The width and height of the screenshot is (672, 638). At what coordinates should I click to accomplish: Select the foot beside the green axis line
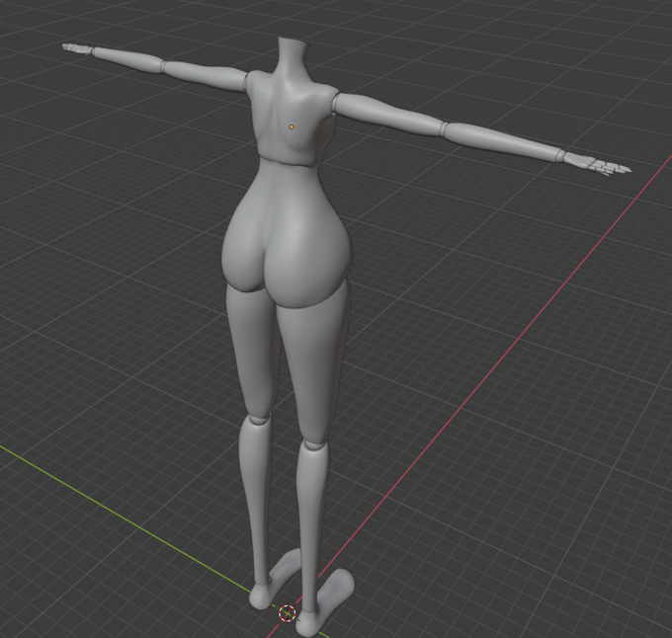point(275,580)
